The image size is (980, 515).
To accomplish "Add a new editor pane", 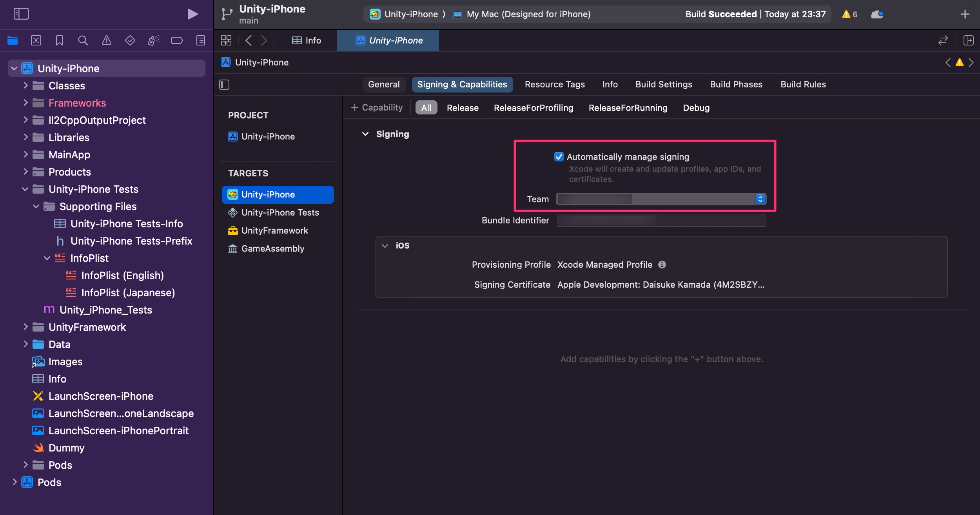I will point(969,40).
